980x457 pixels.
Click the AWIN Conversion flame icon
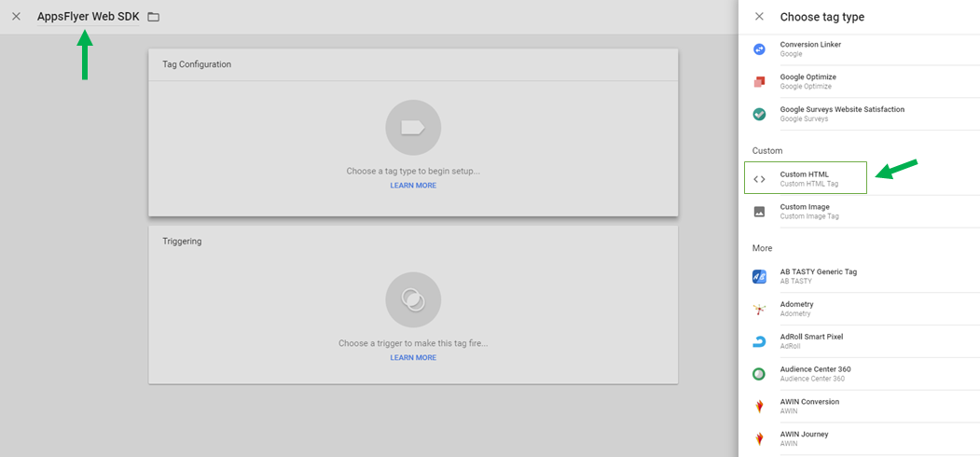pos(759,407)
